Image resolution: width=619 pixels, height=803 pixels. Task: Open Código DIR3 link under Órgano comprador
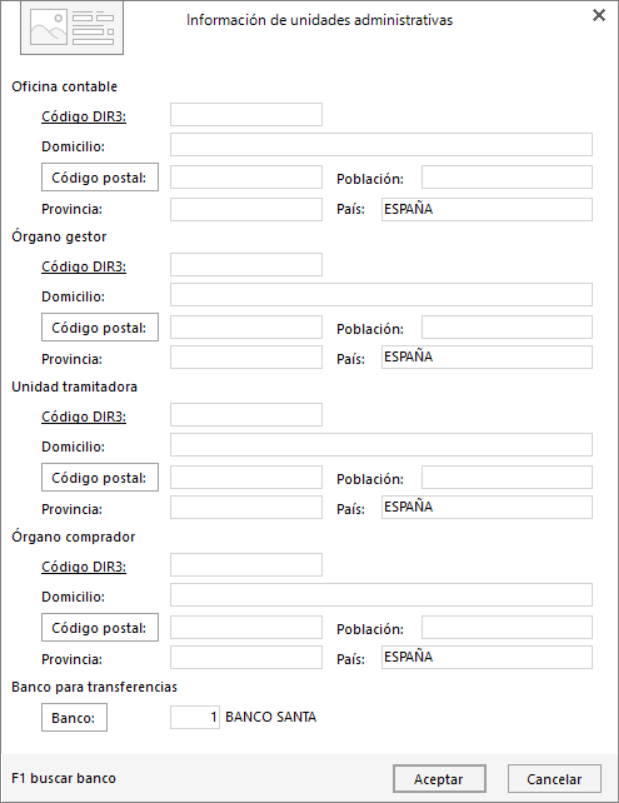[83, 567]
